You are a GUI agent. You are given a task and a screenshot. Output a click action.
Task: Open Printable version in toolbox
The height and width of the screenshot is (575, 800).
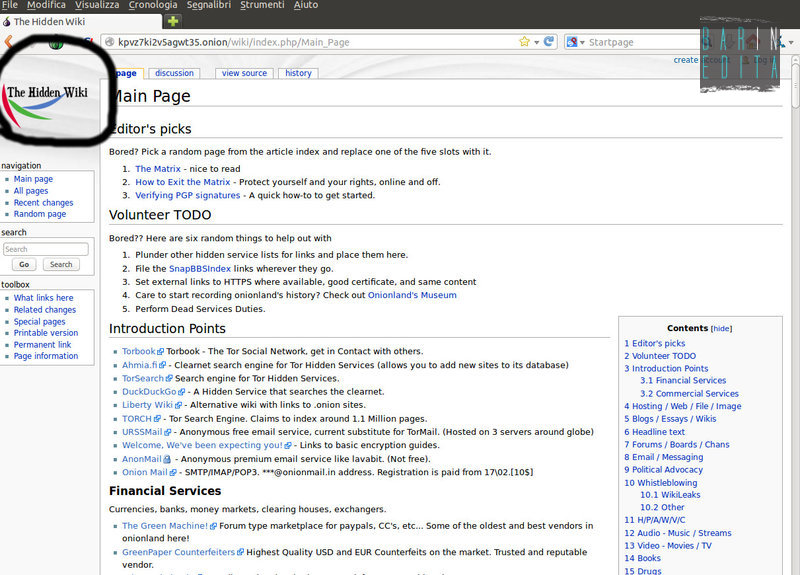(x=46, y=333)
